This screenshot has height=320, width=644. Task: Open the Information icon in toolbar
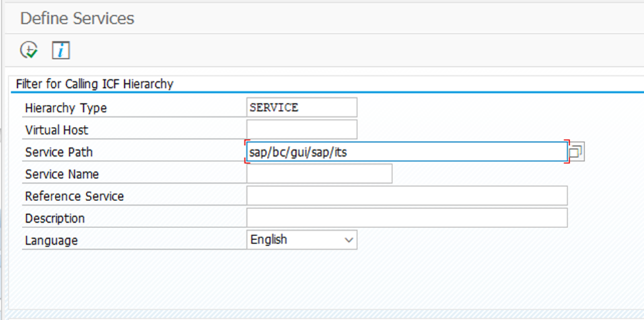click(61, 50)
